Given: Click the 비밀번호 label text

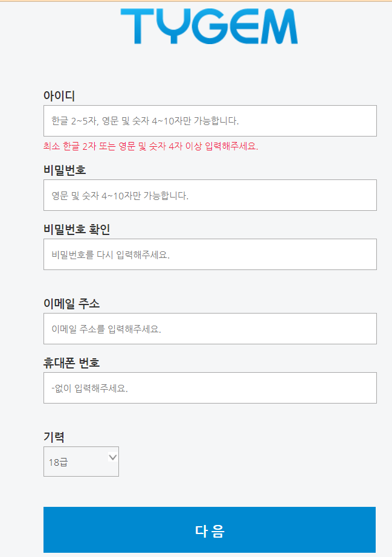Looking at the screenshot, I should (62, 169).
